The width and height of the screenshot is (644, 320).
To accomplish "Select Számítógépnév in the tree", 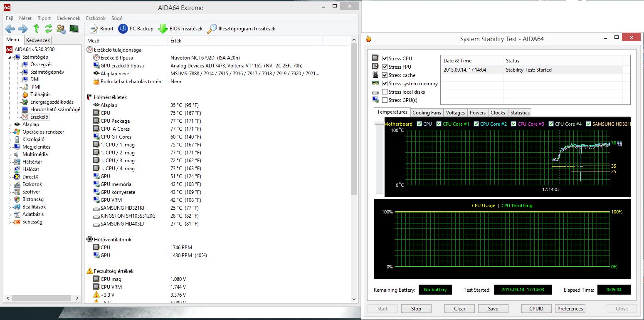I will [47, 72].
